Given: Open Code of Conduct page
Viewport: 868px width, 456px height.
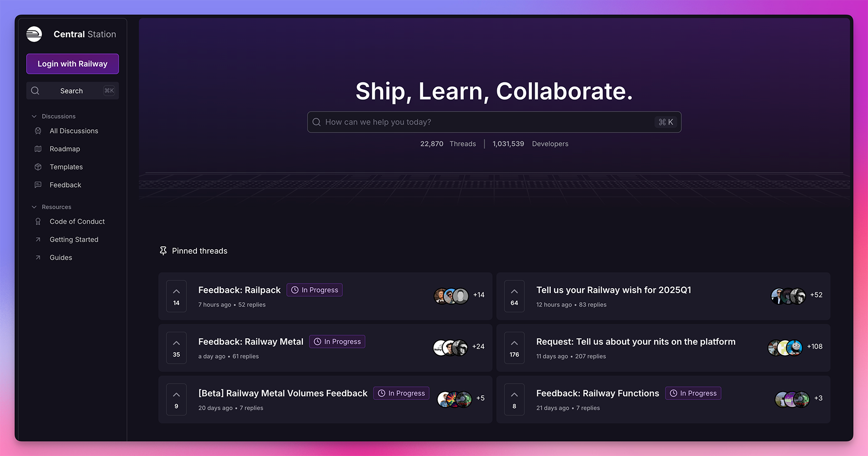Looking at the screenshot, I should pyautogui.click(x=77, y=221).
